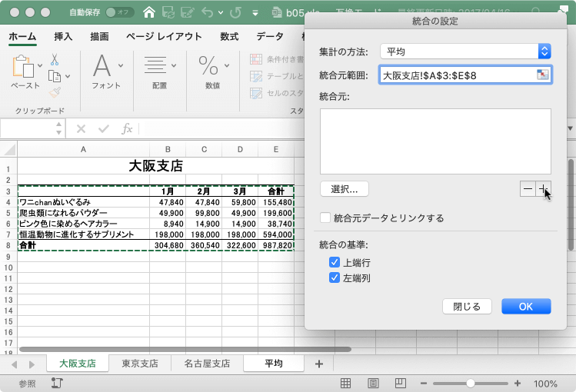The image size is (576, 392).
Task: Click the 閉じる button
Action: tap(467, 307)
